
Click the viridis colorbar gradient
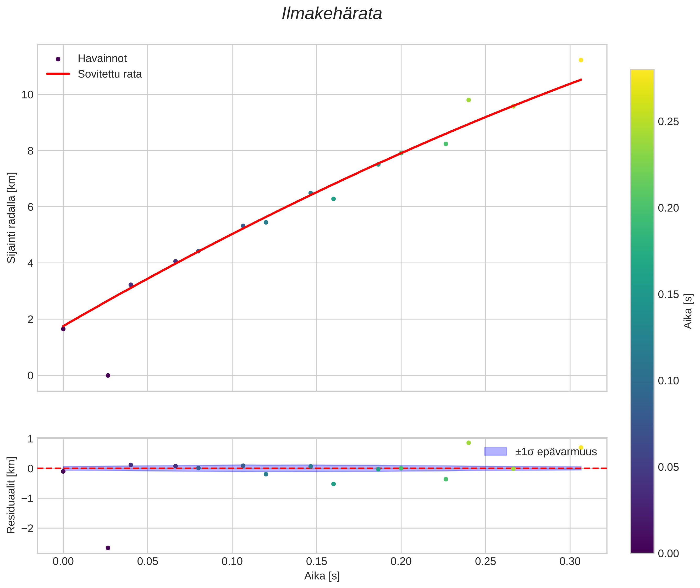pyautogui.click(x=642, y=311)
